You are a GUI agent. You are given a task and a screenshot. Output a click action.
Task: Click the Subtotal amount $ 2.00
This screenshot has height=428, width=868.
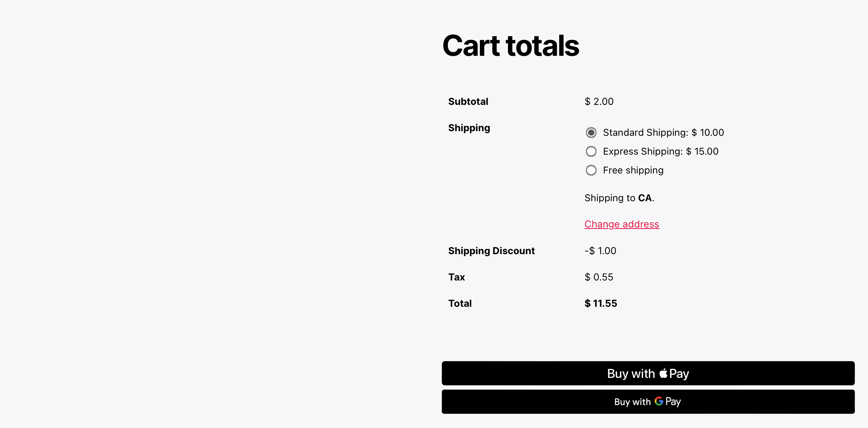(x=599, y=102)
